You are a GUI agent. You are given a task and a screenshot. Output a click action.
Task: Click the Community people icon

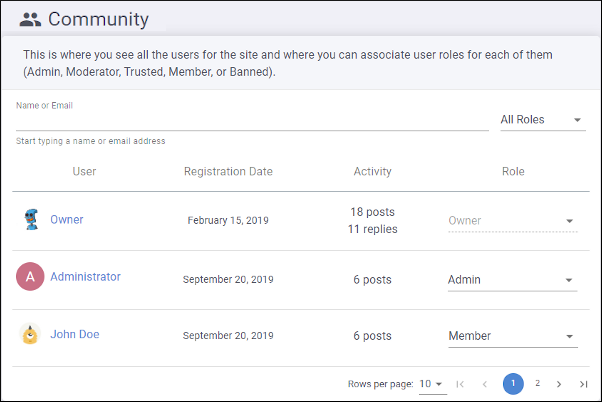[31, 19]
